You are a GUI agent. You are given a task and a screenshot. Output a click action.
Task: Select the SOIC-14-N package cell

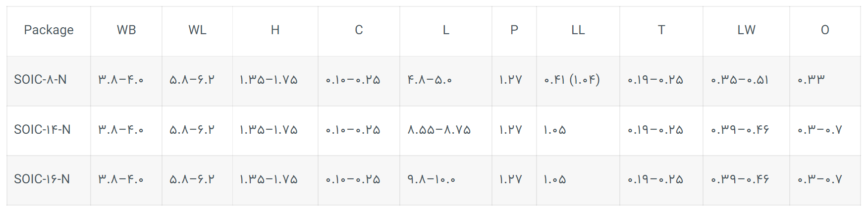42,130
